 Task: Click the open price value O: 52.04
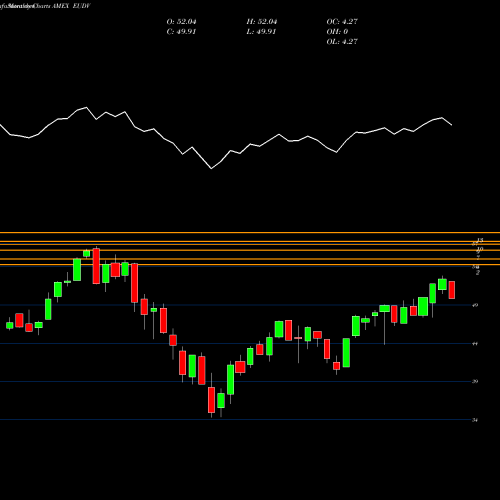click(181, 22)
